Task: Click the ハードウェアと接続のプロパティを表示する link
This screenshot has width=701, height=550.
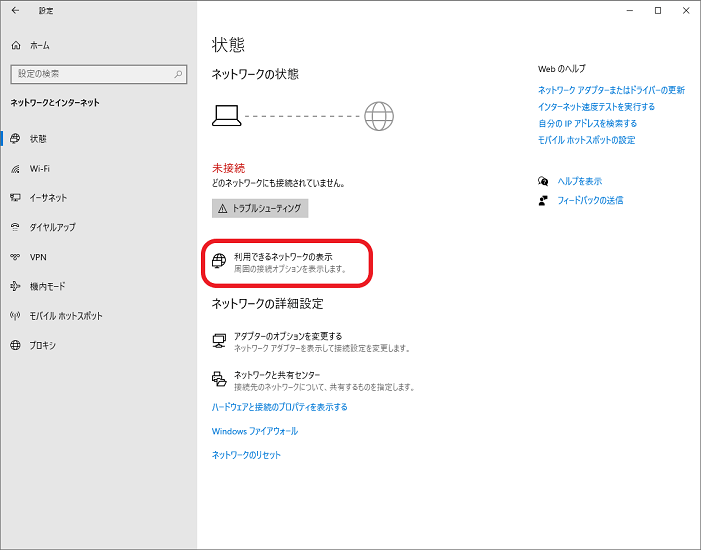Action: click(x=280, y=407)
